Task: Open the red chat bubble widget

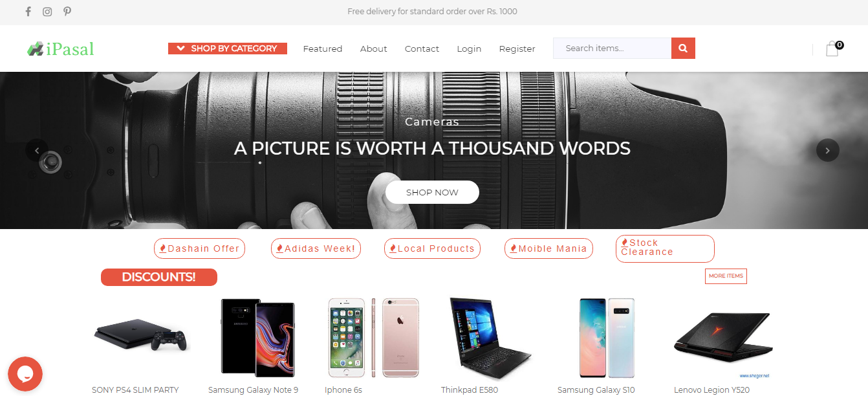Action: [x=25, y=374]
